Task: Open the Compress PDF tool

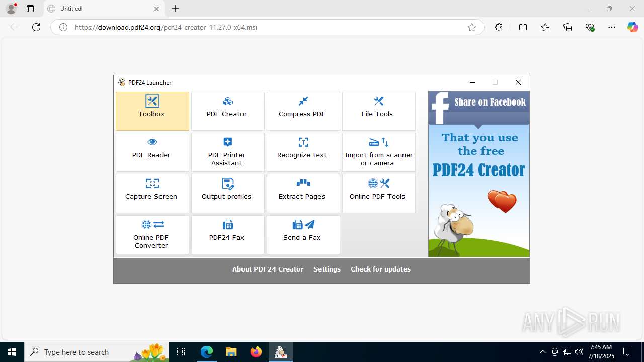Action: [303, 111]
